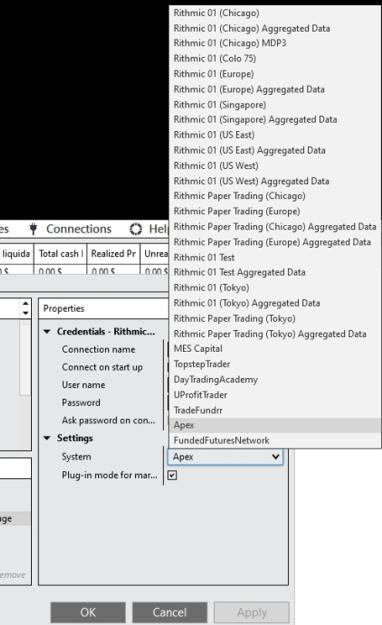Click the Connect on start up property
Image resolution: width=382 pixels, height=625 pixels.
click(x=102, y=368)
